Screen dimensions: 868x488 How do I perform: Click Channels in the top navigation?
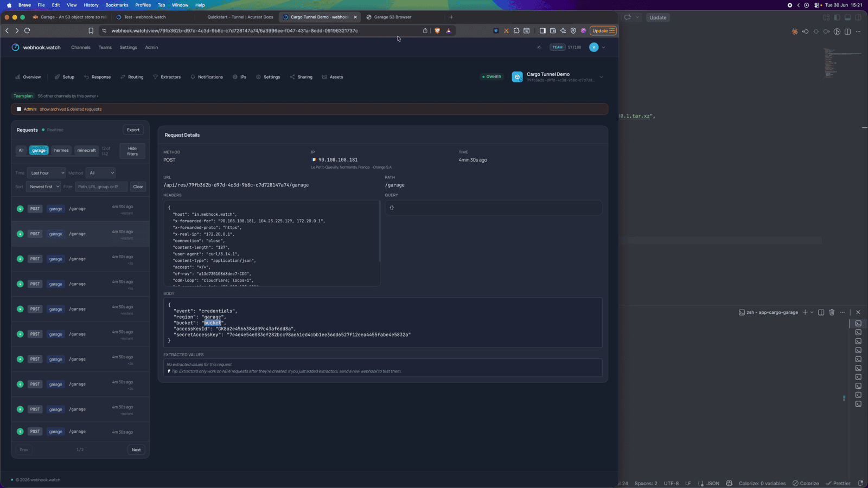[81, 47]
